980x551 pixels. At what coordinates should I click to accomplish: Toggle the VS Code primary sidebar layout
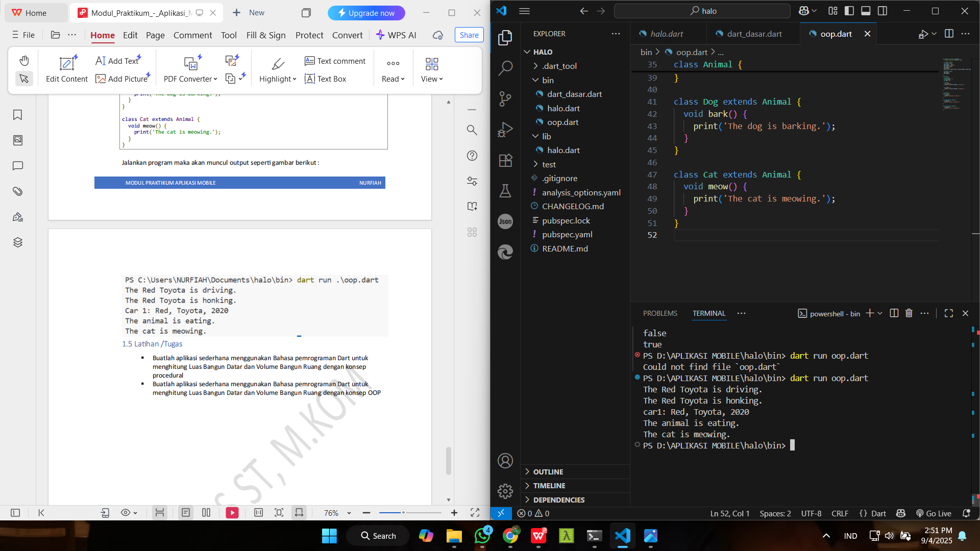(x=849, y=11)
